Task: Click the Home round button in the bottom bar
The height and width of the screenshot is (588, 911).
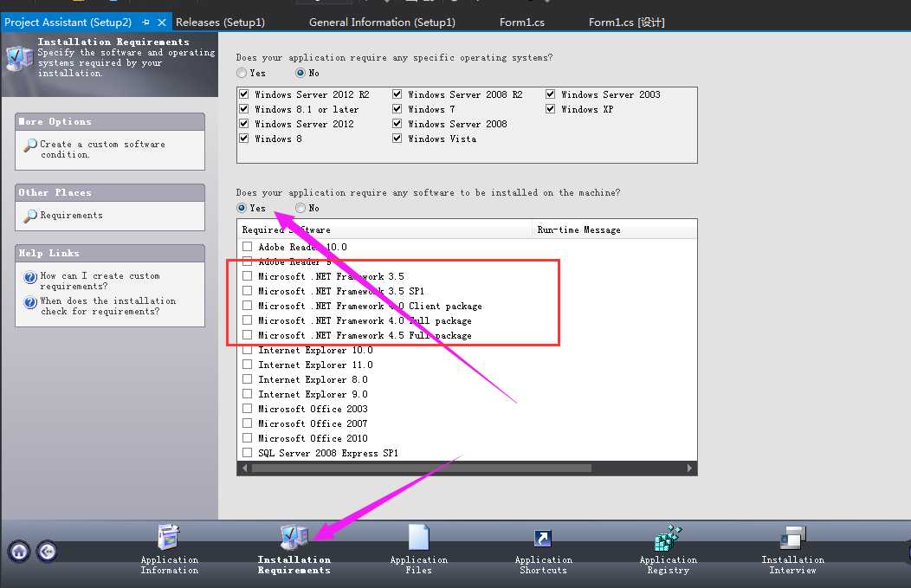Action: tap(19, 552)
